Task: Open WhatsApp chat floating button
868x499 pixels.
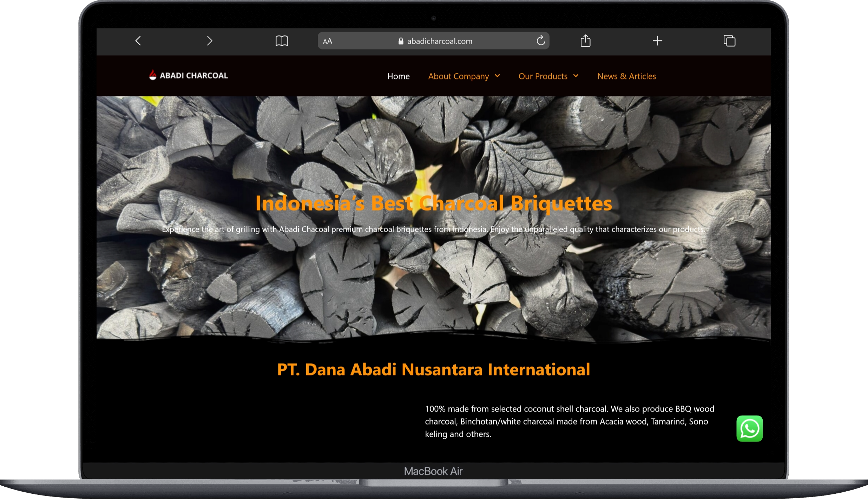Action: [749, 428]
